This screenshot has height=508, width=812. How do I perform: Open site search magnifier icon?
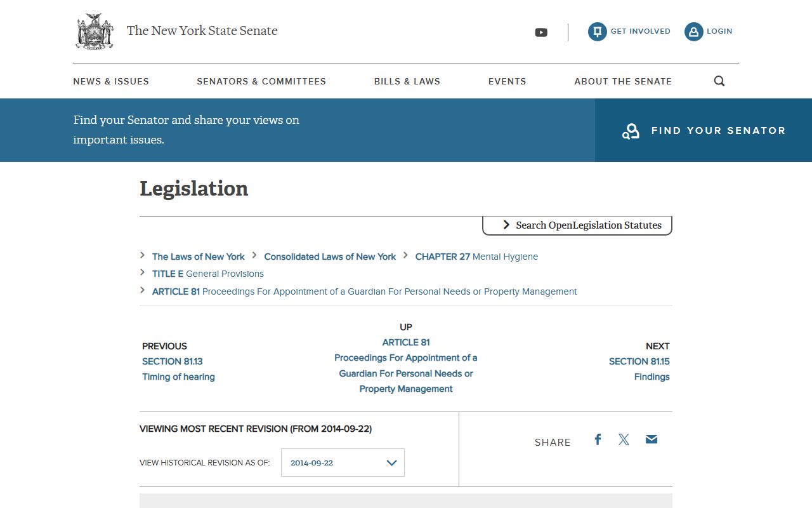[x=719, y=81]
